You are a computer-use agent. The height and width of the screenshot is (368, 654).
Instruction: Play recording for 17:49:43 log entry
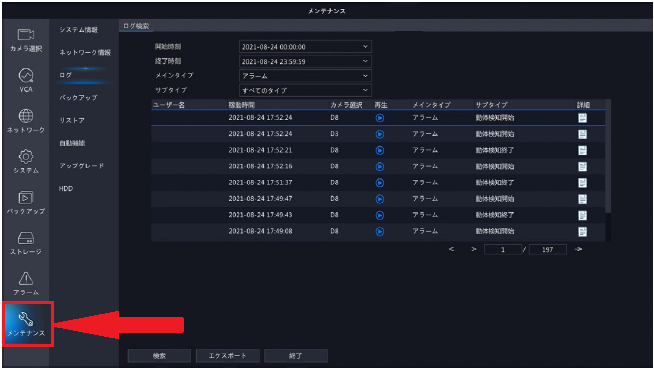pyautogui.click(x=380, y=215)
